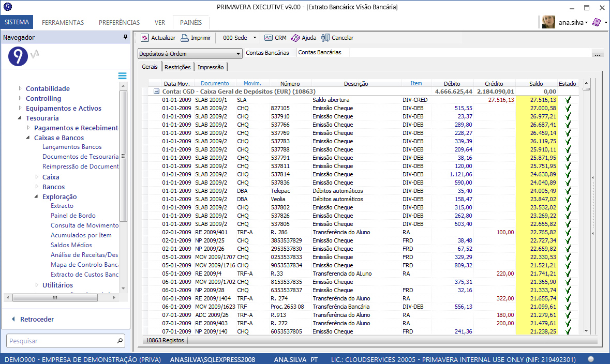
Task: Click the Actualizar refresh icon
Action: coord(145,38)
